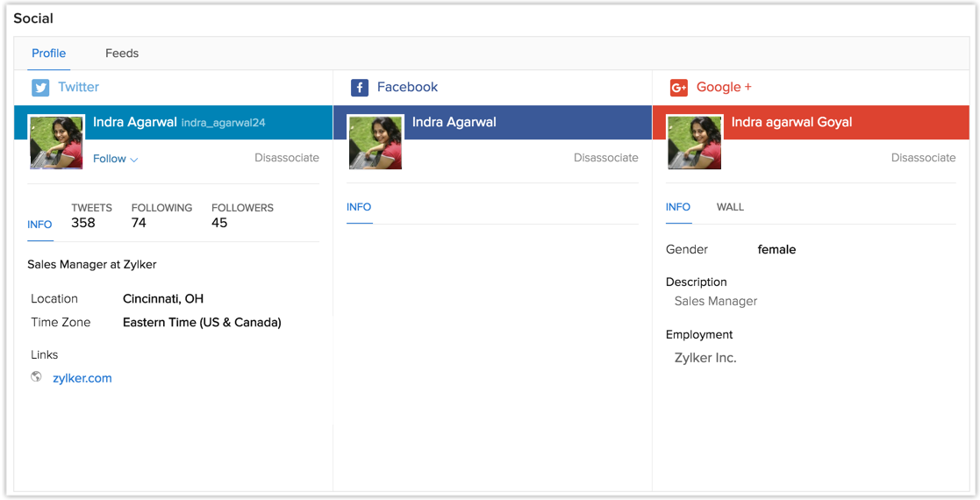Click the globe icon beside zylker.com
The height and width of the screenshot is (500, 980).
coord(36,377)
